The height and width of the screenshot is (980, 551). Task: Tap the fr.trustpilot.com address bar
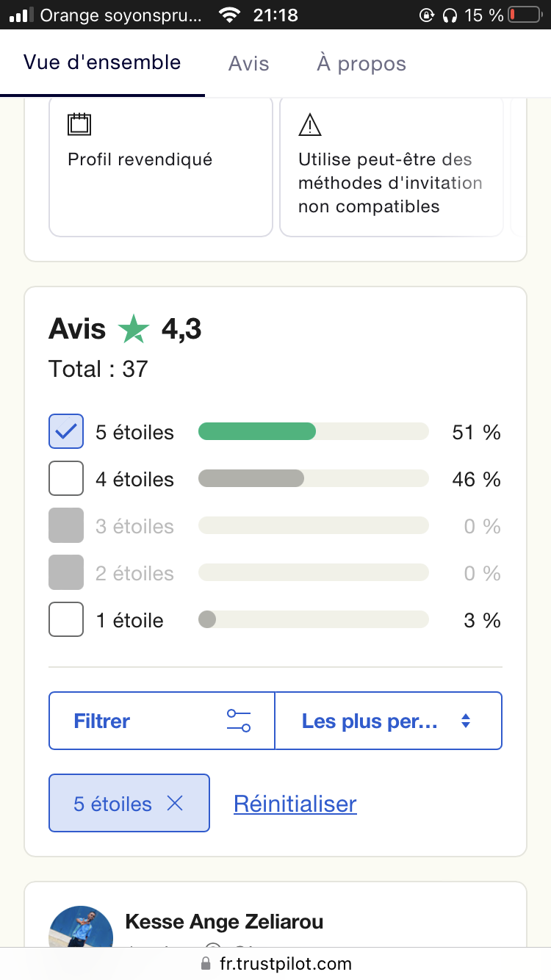285,963
